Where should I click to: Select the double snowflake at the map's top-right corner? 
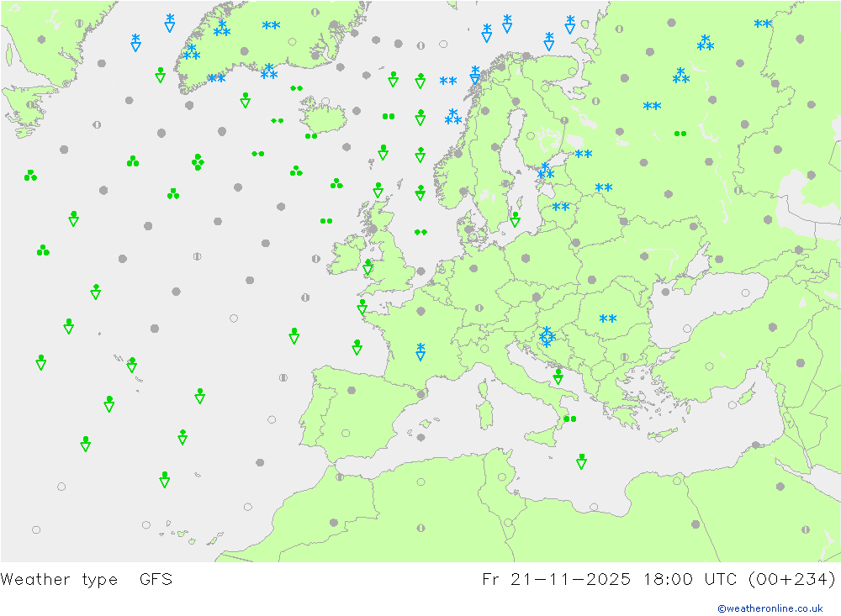click(762, 24)
